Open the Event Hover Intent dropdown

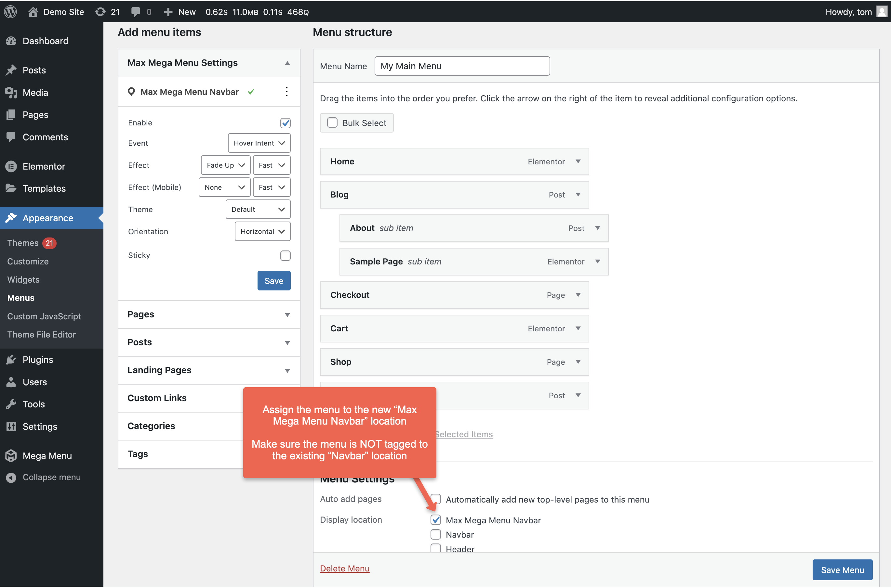click(x=259, y=143)
